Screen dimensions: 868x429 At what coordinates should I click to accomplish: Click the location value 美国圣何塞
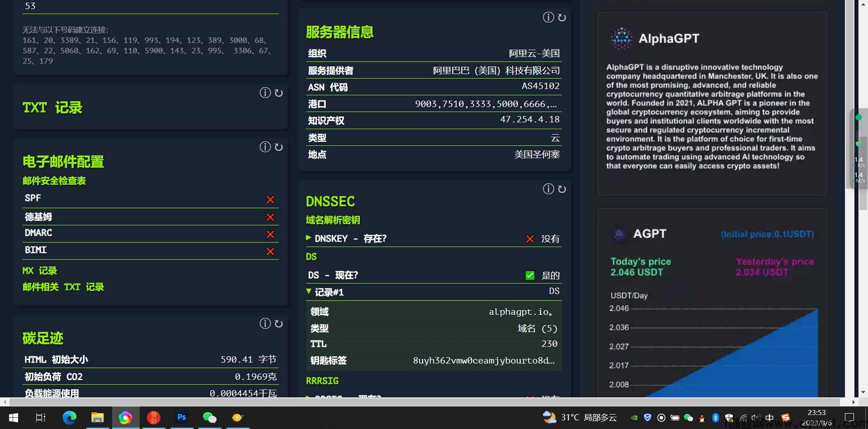click(x=537, y=154)
